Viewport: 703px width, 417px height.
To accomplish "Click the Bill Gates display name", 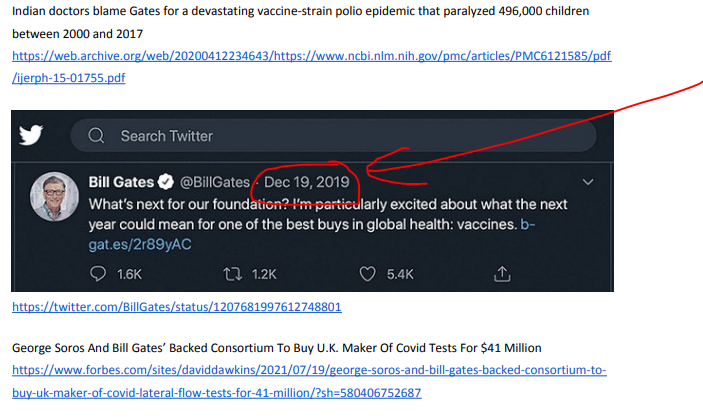I will click(121, 182).
